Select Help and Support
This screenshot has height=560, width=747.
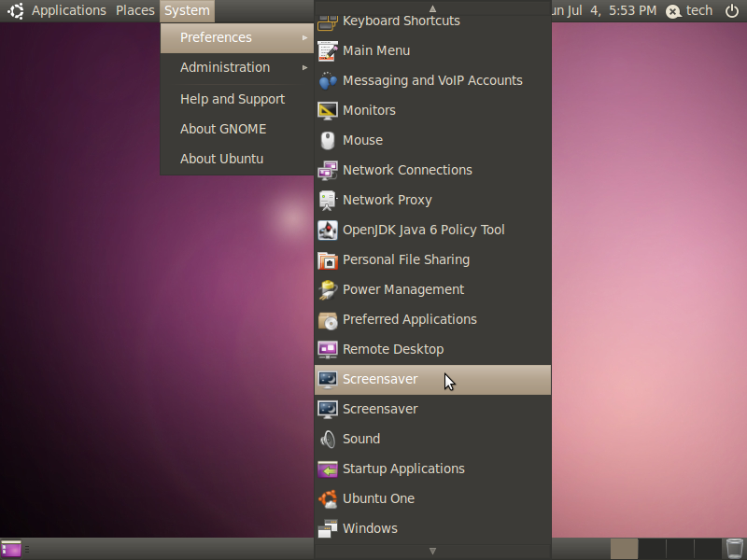237,99
